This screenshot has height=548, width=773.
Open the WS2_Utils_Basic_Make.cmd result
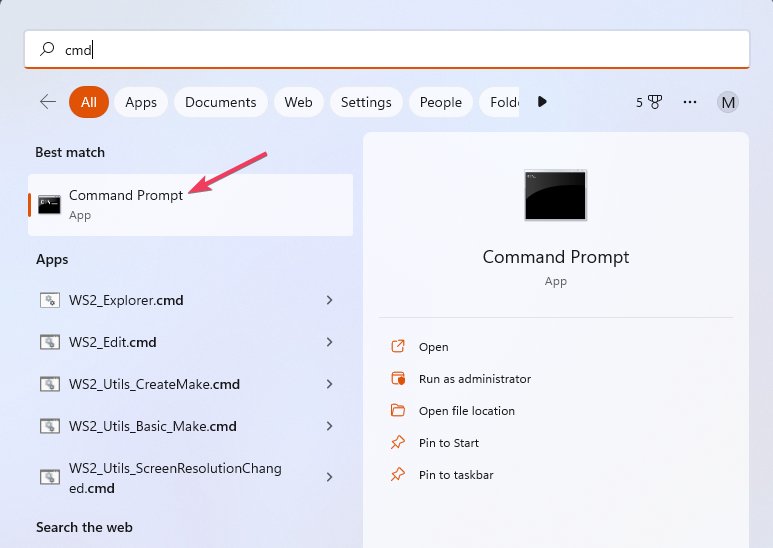coord(191,426)
